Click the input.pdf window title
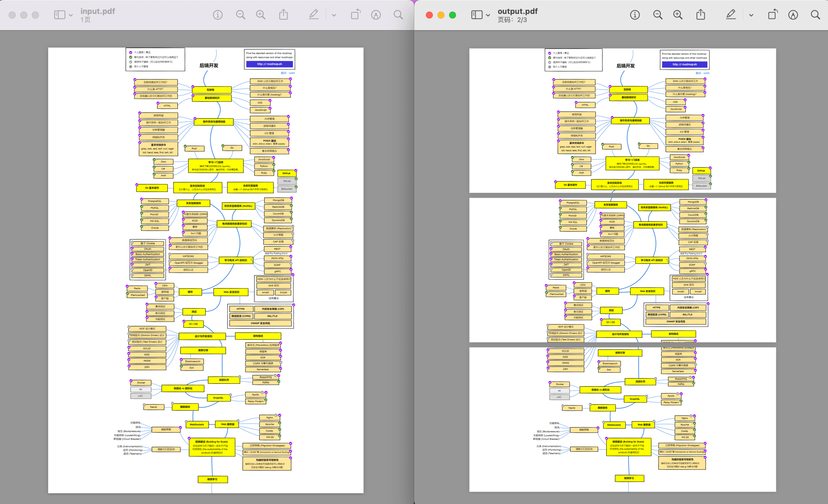This screenshot has width=828, height=504. tap(97, 11)
